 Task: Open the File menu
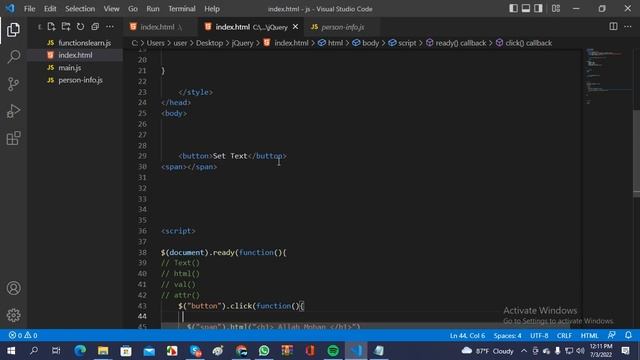coord(29,9)
